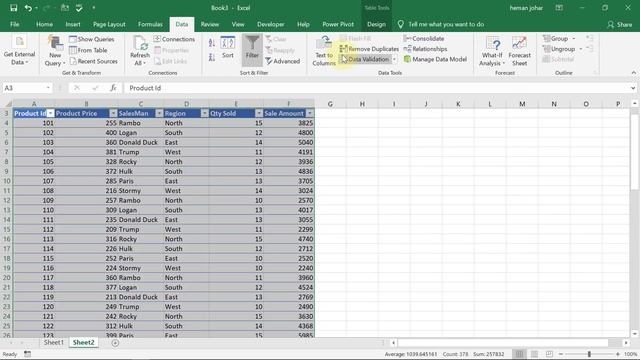Expand Data Validation dropdown arrow
The height and width of the screenshot is (360, 640).
pos(394,59)
